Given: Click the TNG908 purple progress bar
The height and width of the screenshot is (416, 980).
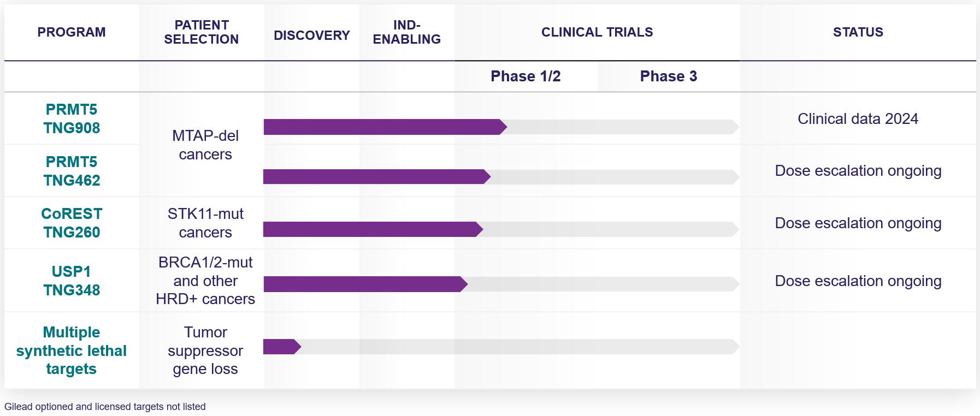Looking at the screenshot, I should (382, 127).
